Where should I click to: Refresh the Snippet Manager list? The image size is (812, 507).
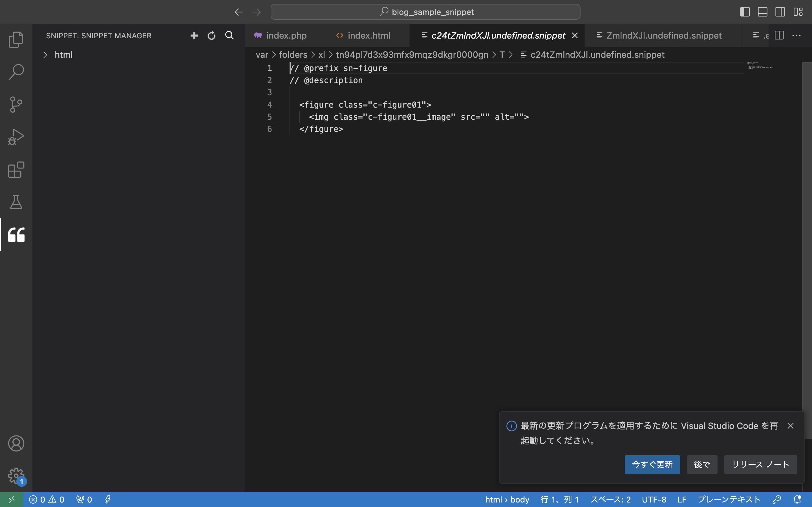pos(211,35)
